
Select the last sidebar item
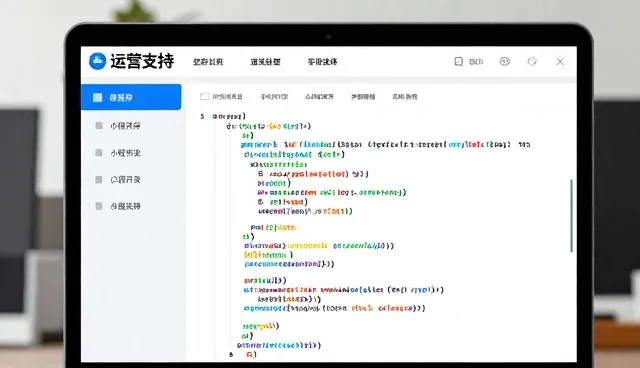pos(131,206)
